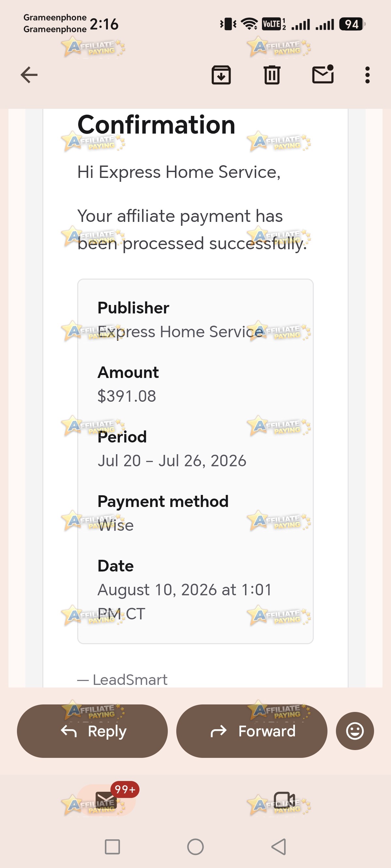Tap the Android home circle button
This screenshot has width=391, height=868.
195,847
